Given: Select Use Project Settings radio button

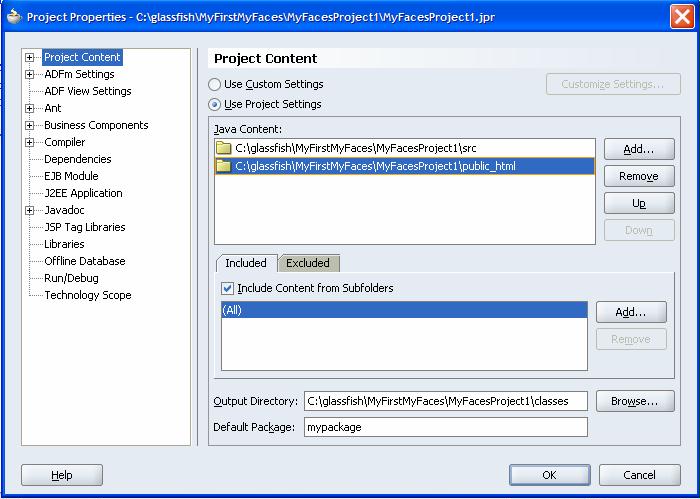Looking at the screenshot, I should (x=215, y=104).
